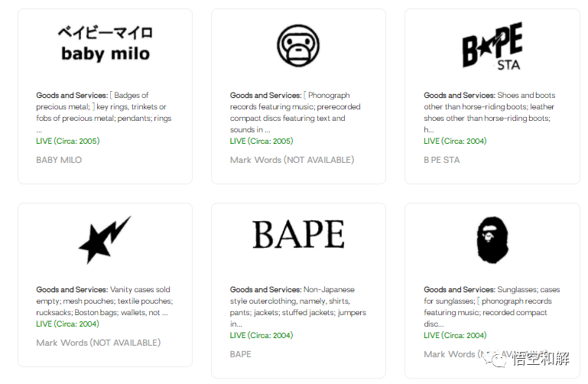Open the BAPE STA star logo
The width and height of the screenshot is (588, 384).
point(492,46)
